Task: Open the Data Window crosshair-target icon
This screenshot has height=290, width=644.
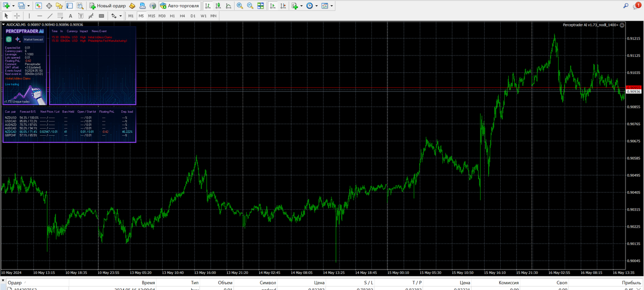Action: point(49,6)
